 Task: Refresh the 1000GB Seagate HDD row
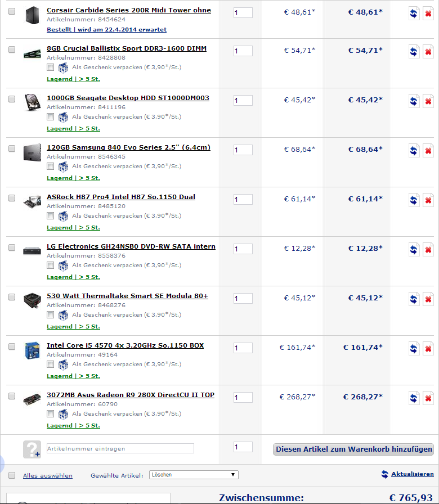(414, 101)
